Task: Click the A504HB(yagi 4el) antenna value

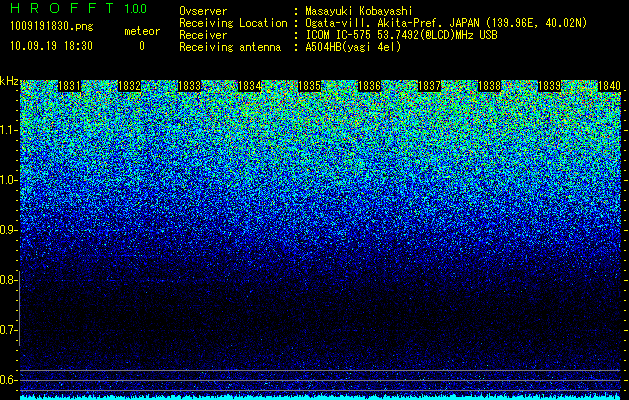Action: tap(353, 47)
